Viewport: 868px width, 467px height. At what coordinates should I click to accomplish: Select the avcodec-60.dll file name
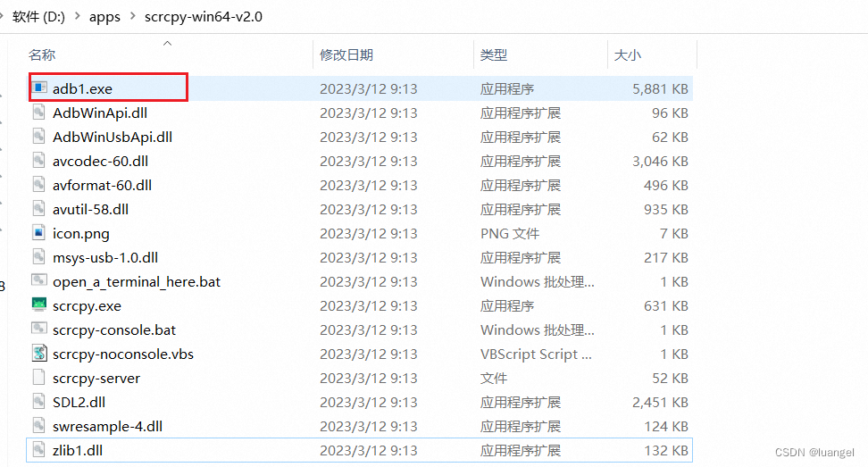point(100,161)
